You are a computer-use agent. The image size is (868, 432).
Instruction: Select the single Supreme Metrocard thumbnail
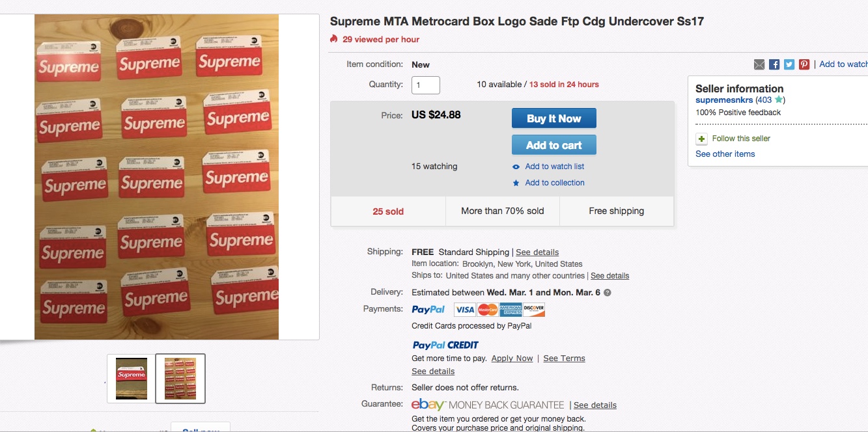(x=132, y=379)
